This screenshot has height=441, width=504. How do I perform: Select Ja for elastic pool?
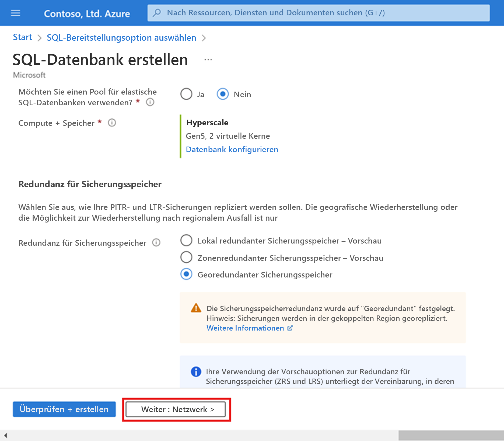(186, 94)
